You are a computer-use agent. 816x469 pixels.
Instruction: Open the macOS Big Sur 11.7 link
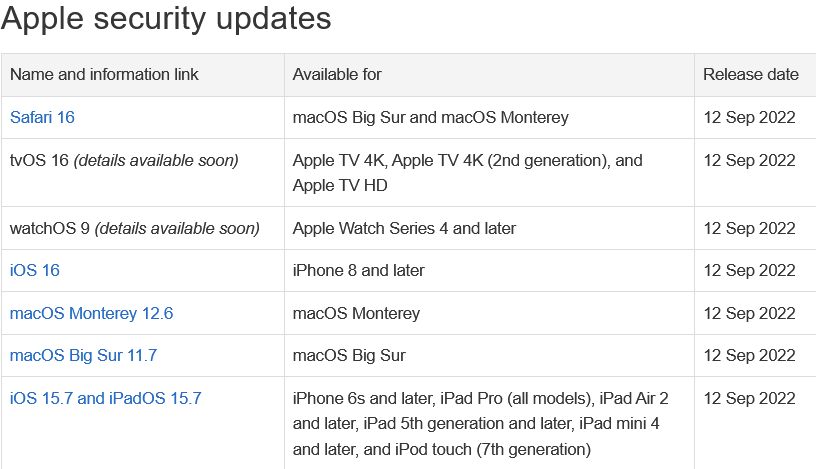(83, 356)
